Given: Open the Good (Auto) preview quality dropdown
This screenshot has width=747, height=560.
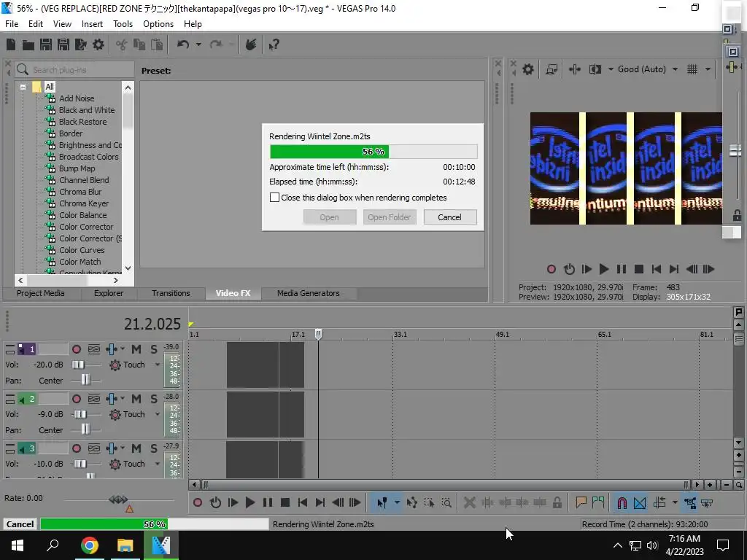Looking at the screenshot, I should 648,69.
